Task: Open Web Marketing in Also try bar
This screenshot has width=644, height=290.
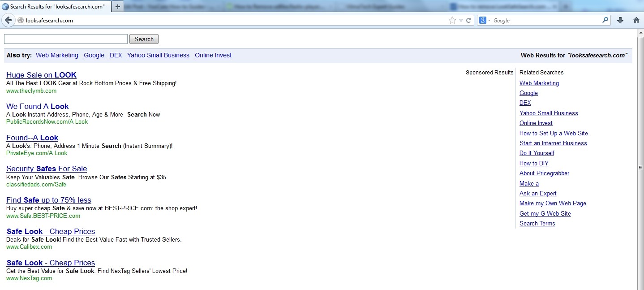Action: click(x=57, y=55)
